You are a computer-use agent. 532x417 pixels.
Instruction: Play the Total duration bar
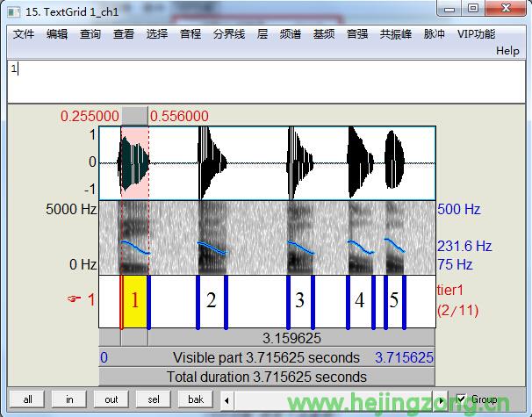(x=266, y=377)
